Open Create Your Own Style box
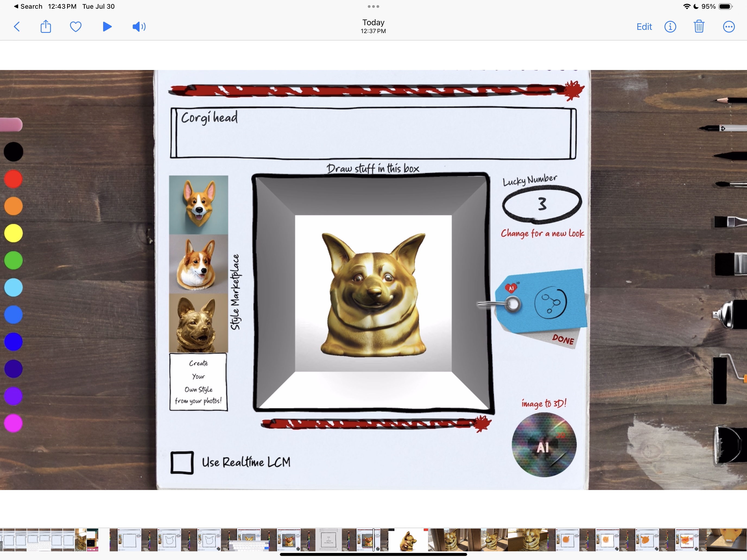The image size is (747, 560). [x=199, y=382]
